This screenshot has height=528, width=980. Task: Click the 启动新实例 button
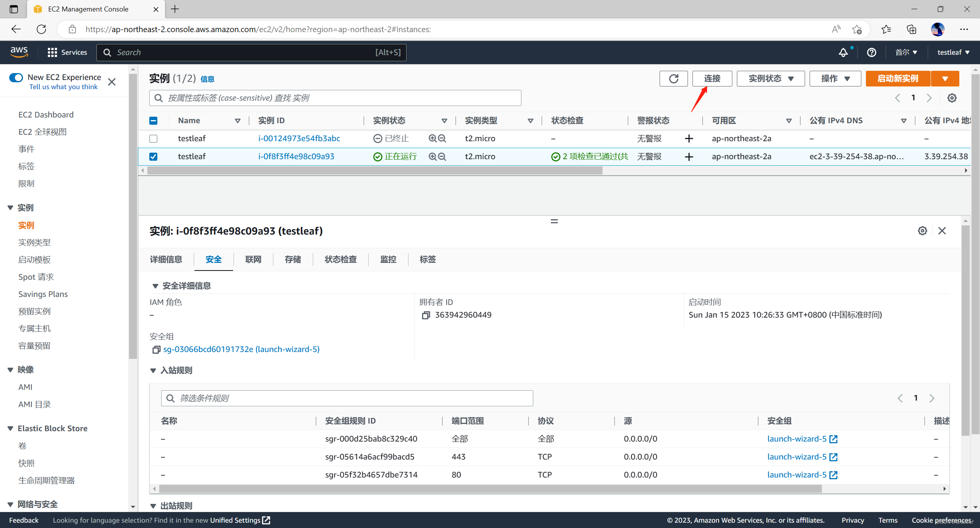tap(898, 78)
